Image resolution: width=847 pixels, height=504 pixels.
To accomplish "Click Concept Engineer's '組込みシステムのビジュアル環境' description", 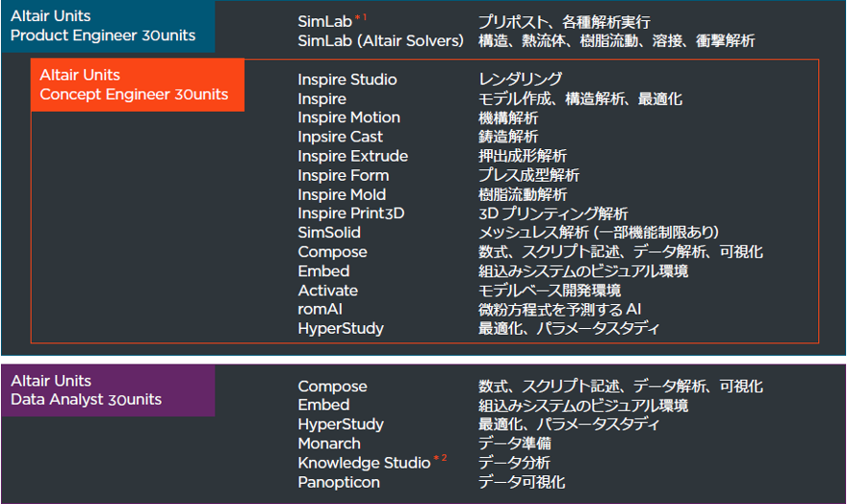I will (583, 271).
